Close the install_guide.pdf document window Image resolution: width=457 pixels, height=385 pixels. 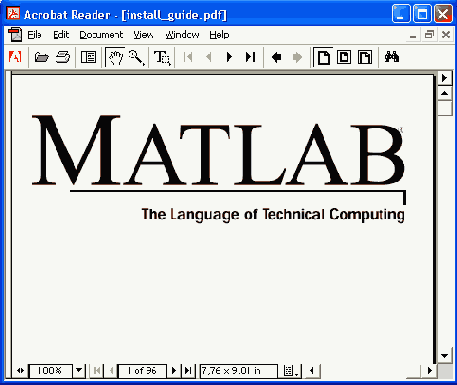[x=446, y=35]
